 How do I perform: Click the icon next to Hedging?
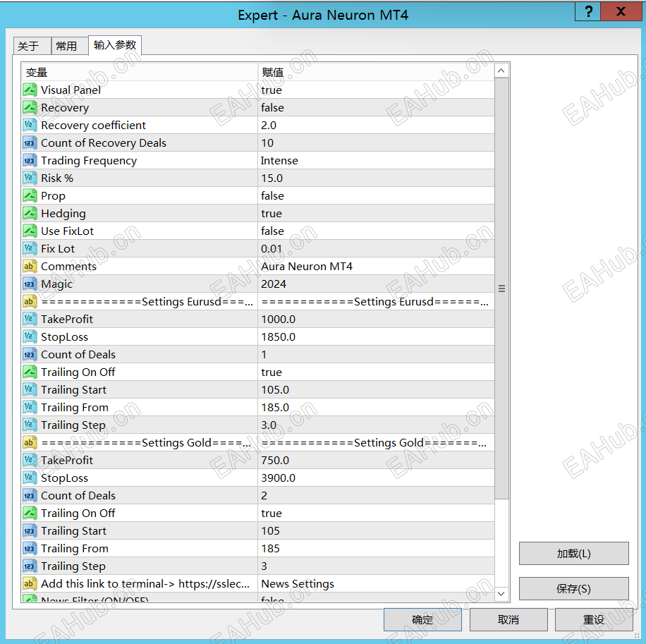point(30,214)
